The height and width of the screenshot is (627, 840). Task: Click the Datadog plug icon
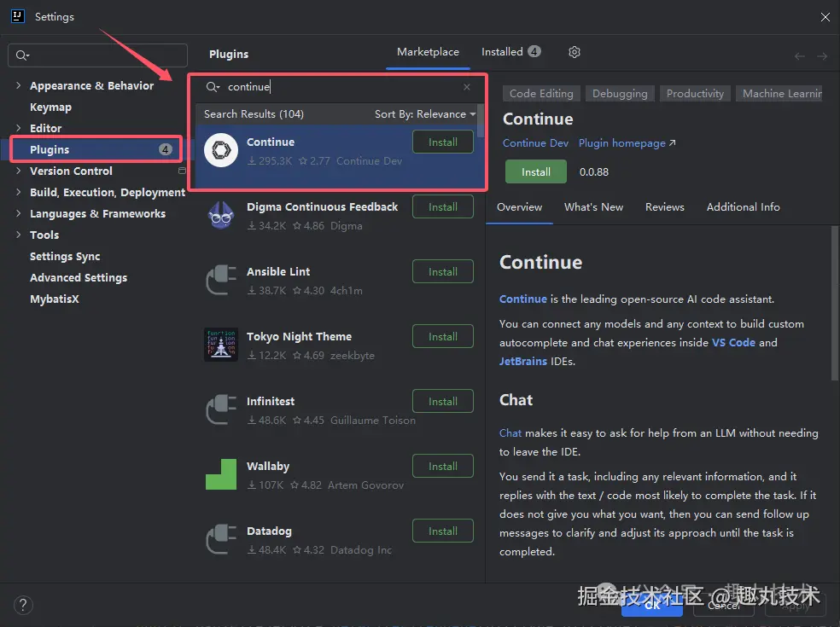click(x=221, y=539)
